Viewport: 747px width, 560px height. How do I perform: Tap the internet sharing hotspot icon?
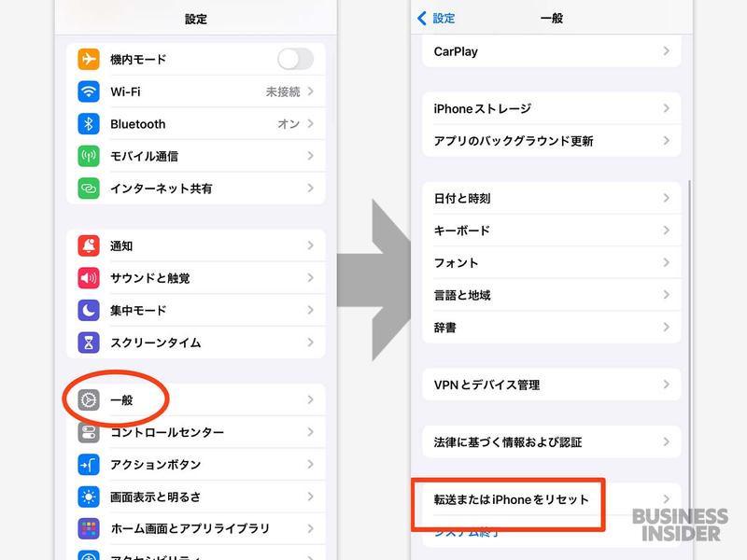tap(89, 189)
